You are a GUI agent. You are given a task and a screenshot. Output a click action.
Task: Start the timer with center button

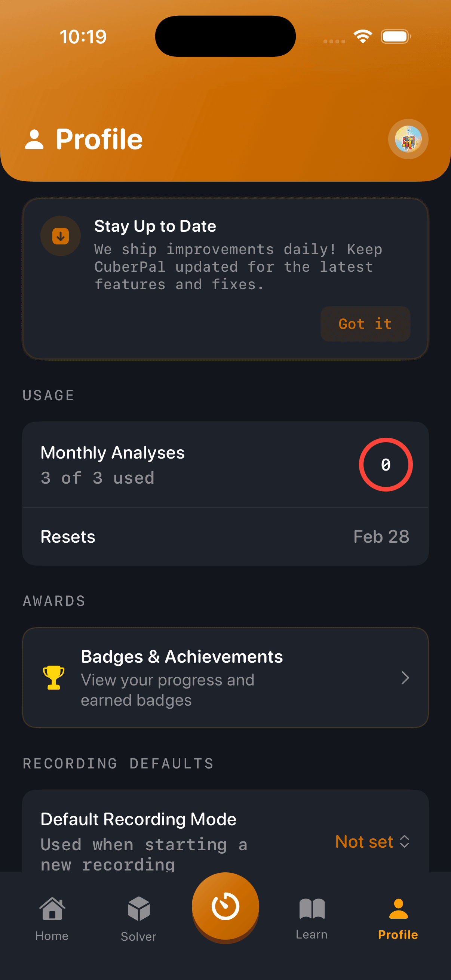[225, 906]
